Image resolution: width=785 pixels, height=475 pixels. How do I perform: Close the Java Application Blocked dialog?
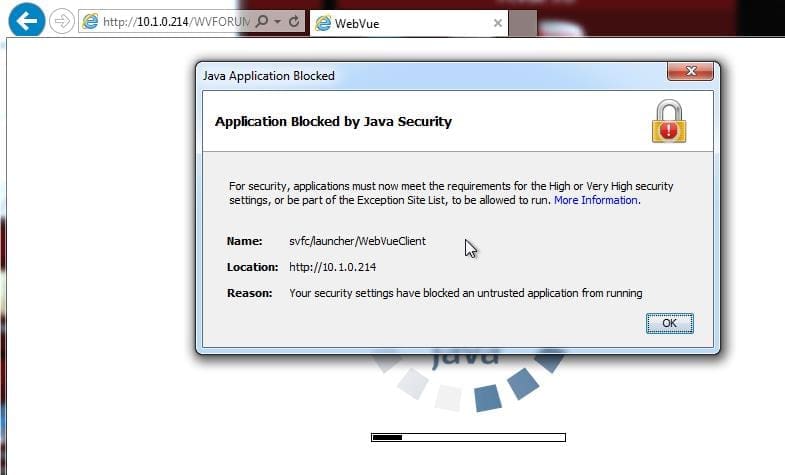(690, 71)
